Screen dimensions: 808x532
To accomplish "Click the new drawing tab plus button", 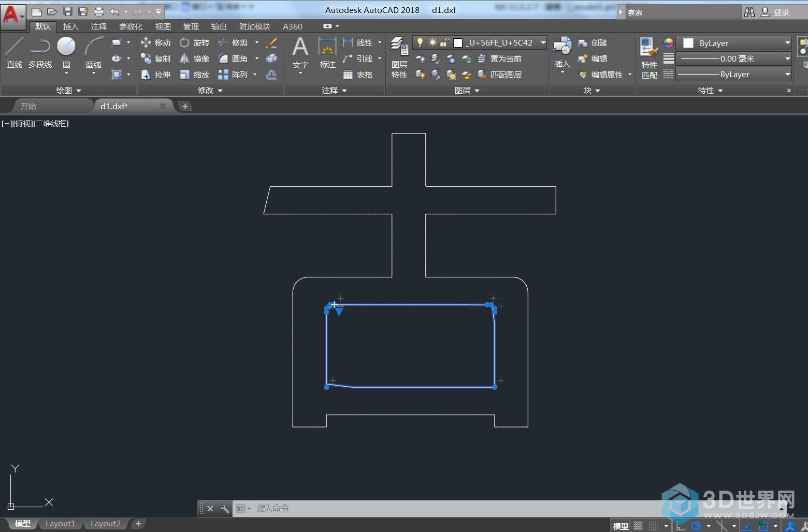I will click(185, 106).
